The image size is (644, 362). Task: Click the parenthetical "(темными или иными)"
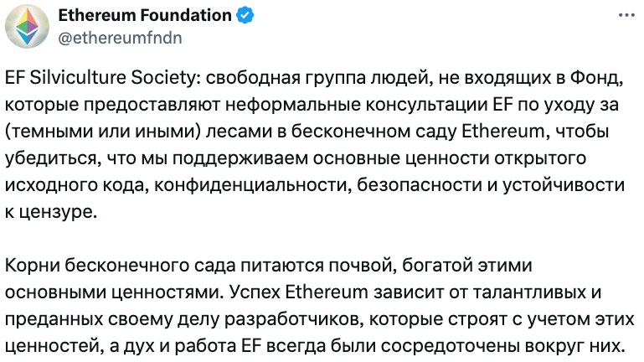(x=103, y=132)
